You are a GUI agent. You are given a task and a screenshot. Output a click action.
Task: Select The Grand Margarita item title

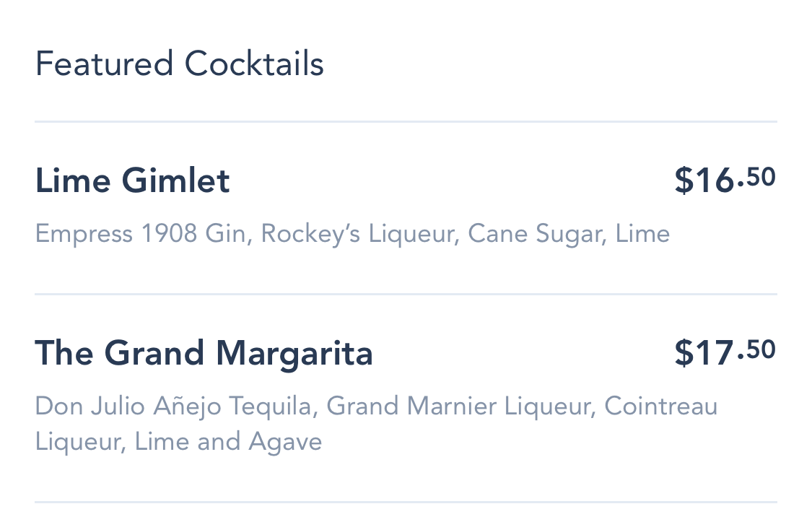(204, 354)
